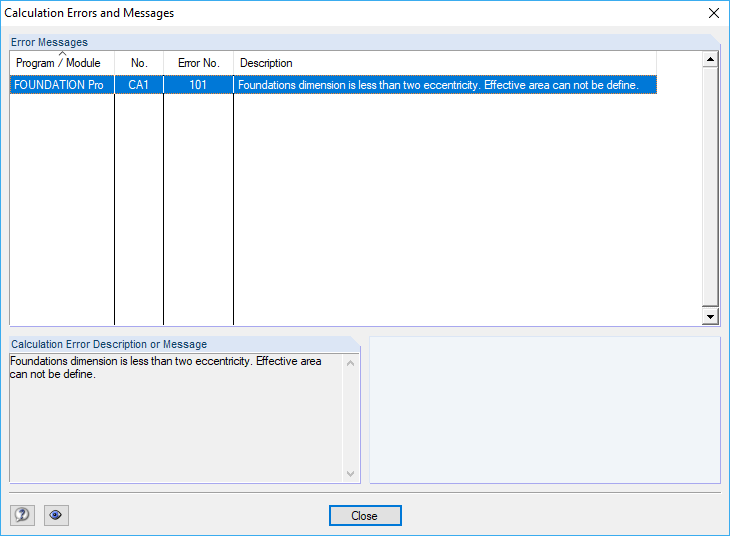
Task: Click the Description column header
Action: 445,63
